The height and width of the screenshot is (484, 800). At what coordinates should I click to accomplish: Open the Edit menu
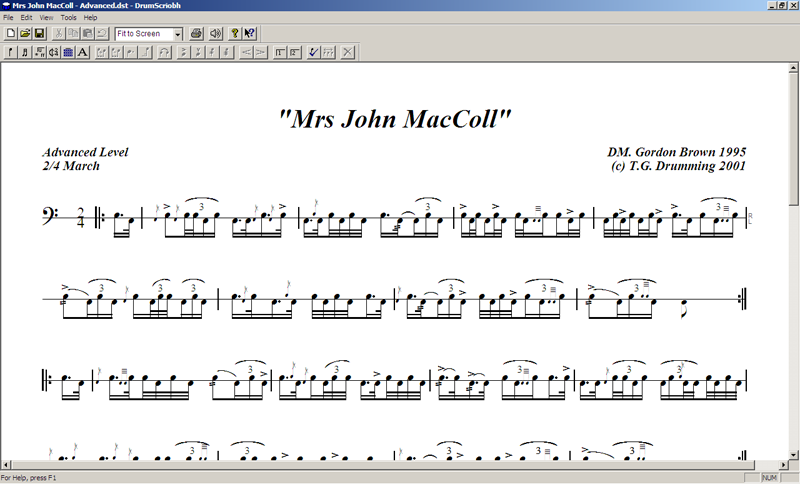[26, 17]
